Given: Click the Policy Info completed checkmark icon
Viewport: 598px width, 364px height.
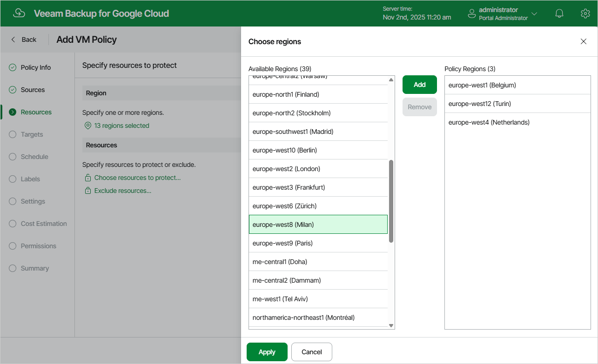Looking at the screenshot, I should [13, 67].
